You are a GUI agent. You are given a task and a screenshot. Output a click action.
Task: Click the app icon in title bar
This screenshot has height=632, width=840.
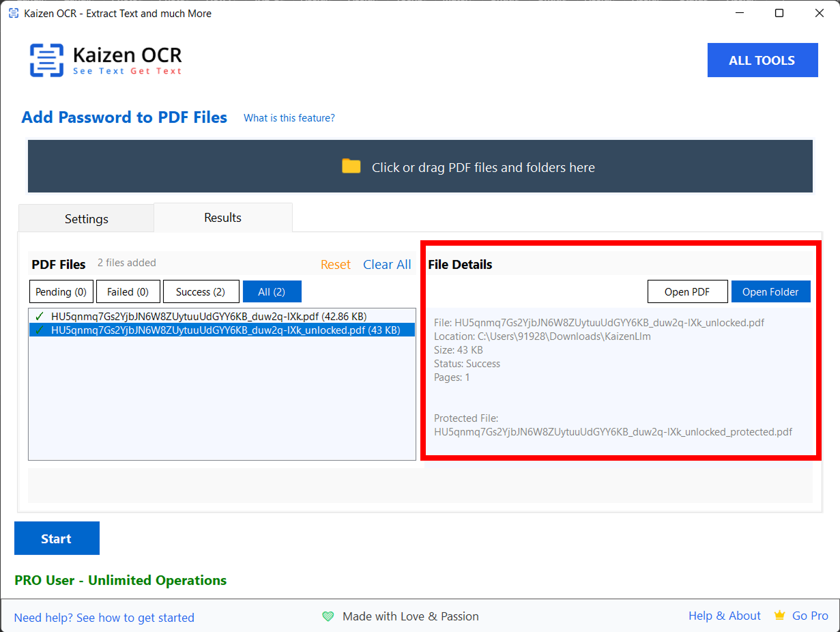[13, 13]
